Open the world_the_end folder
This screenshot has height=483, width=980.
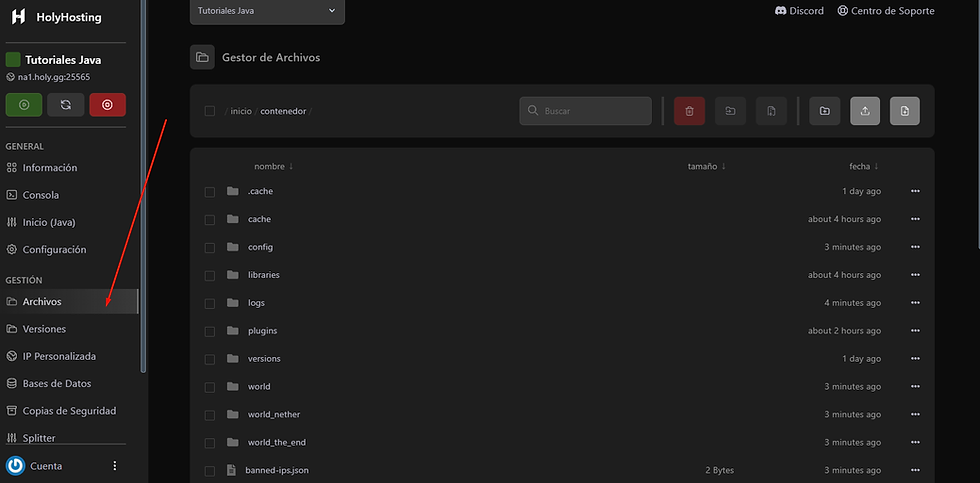[x=277, y=442]
